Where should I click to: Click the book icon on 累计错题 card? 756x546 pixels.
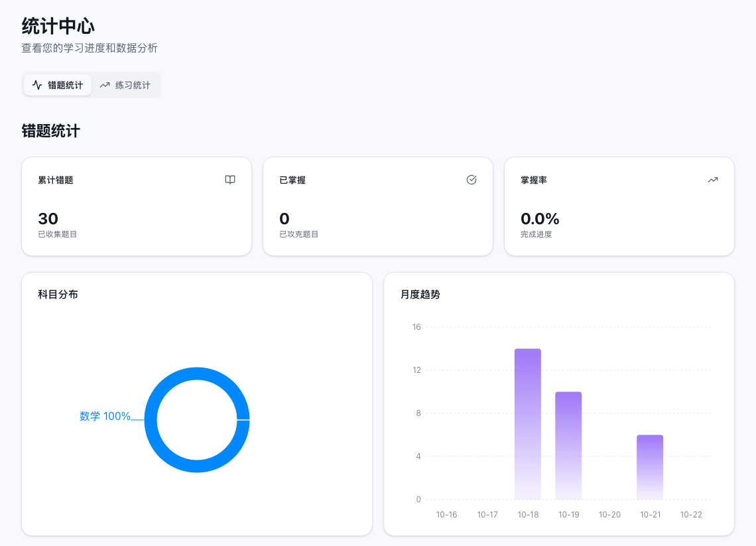[230, 180]
